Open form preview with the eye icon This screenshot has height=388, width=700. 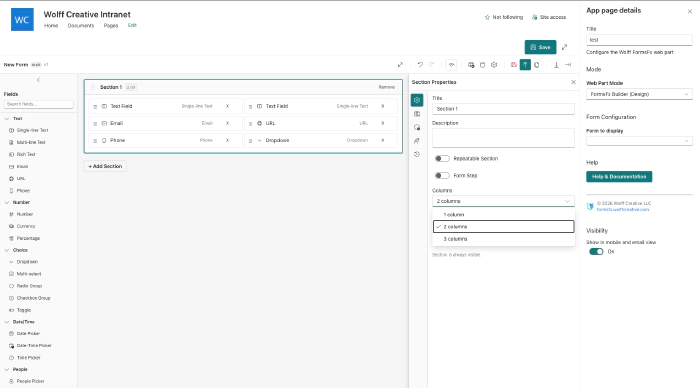[x=451, y=65]
